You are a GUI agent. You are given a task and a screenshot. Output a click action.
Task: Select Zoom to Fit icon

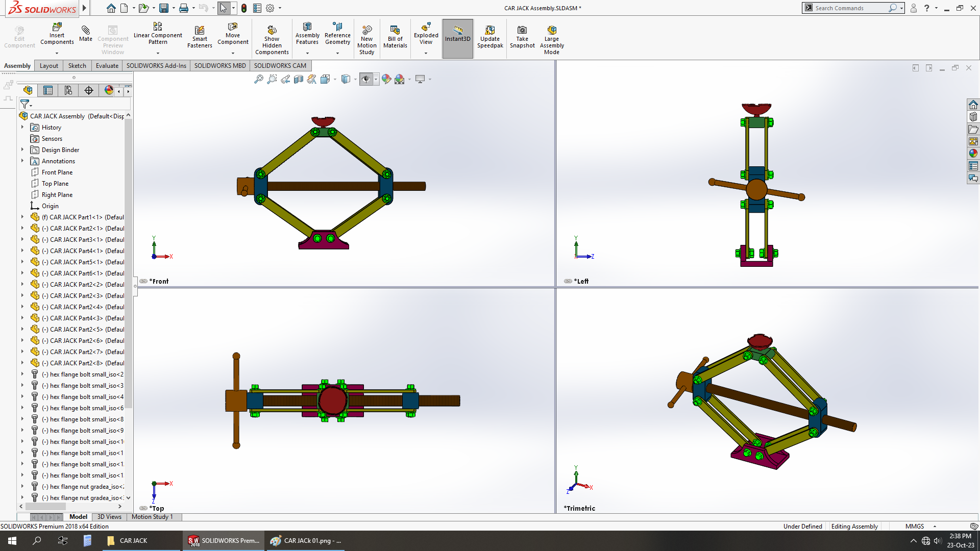(x=259, y=79)
